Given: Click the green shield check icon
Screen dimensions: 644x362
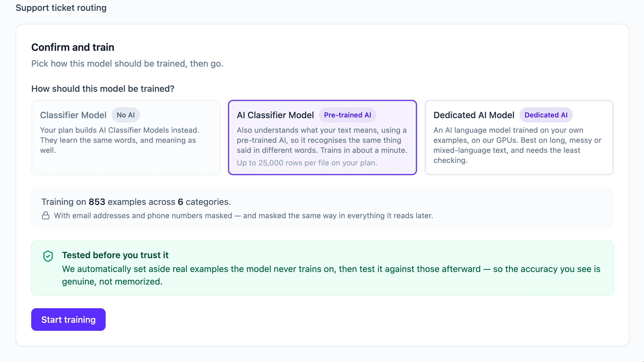Looking at the screenshot, I should (48, 256).
